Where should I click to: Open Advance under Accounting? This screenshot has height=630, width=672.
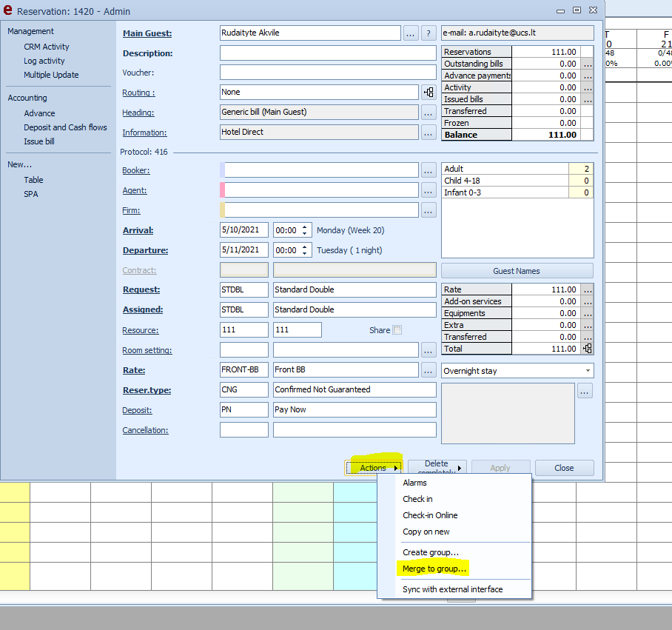coord(39,113)
